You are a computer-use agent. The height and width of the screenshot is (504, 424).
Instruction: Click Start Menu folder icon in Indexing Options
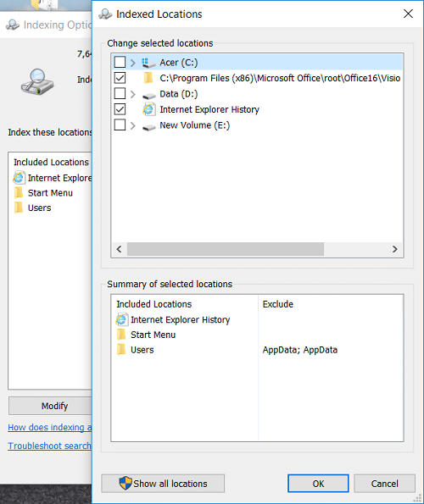19,193
